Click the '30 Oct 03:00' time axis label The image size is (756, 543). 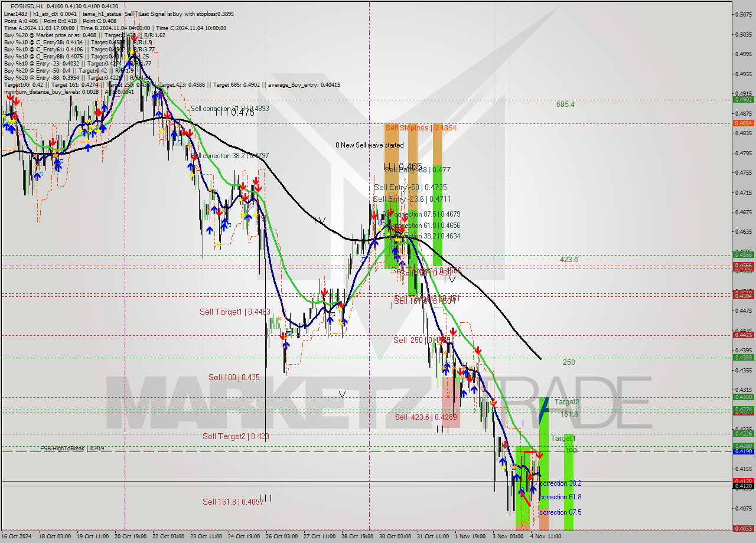(x=395, y=537)
